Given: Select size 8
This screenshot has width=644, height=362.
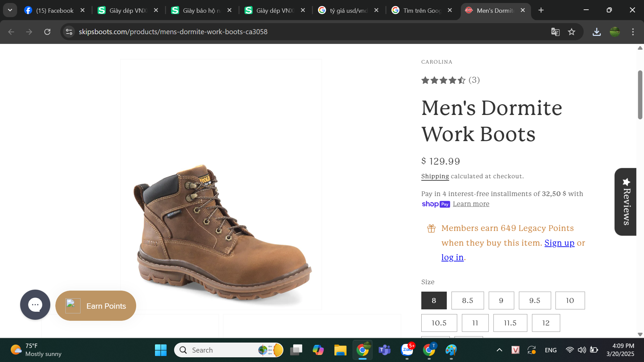Looking at the screenshot, I should (434, 300).
